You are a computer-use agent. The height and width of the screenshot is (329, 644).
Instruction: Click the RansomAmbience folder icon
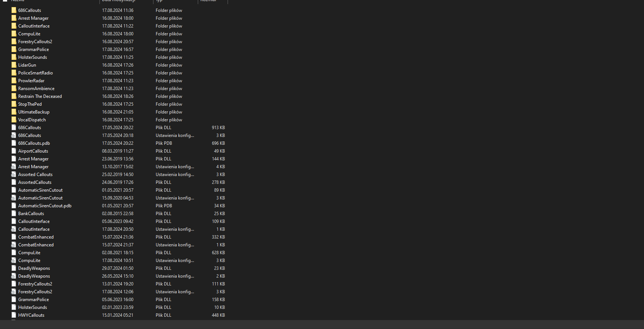(x=14, y=89)
